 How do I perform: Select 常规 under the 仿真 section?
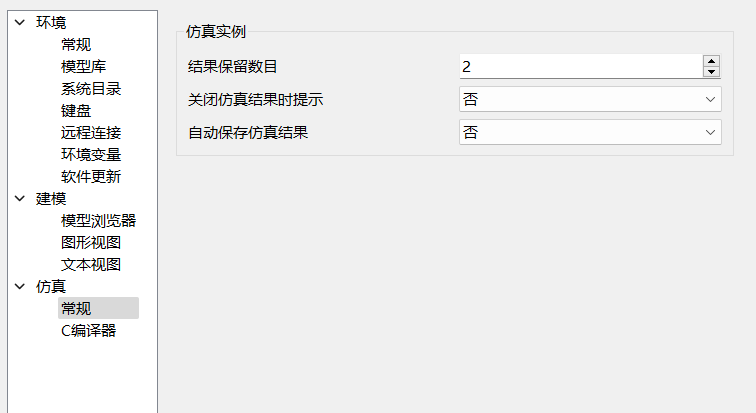point(75,308)
